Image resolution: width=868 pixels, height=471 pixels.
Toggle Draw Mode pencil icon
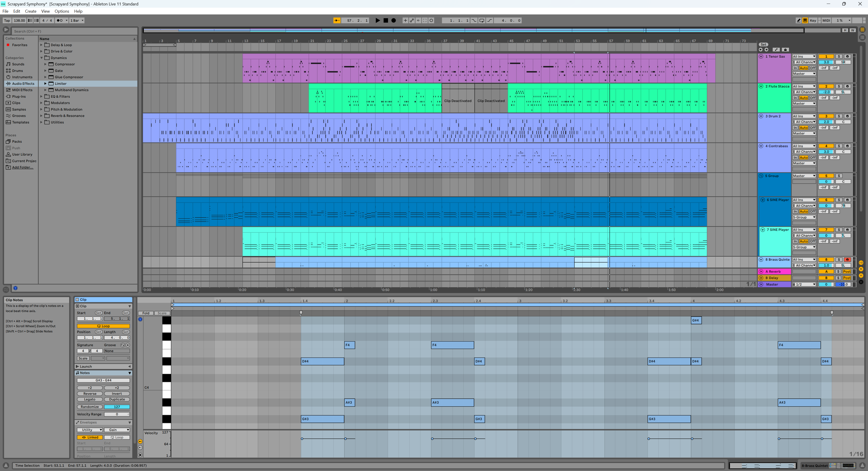pos(798,21)
